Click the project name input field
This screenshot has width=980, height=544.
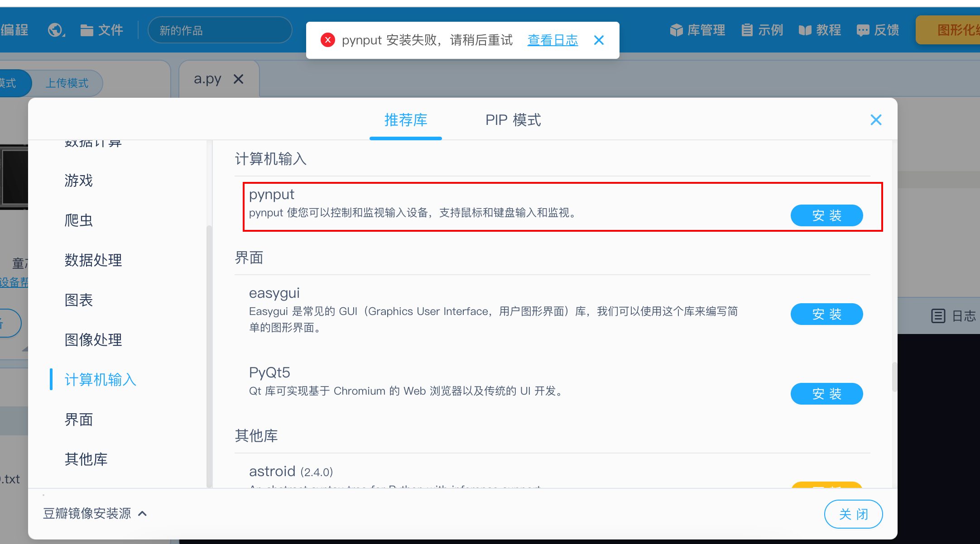(220, 30)
